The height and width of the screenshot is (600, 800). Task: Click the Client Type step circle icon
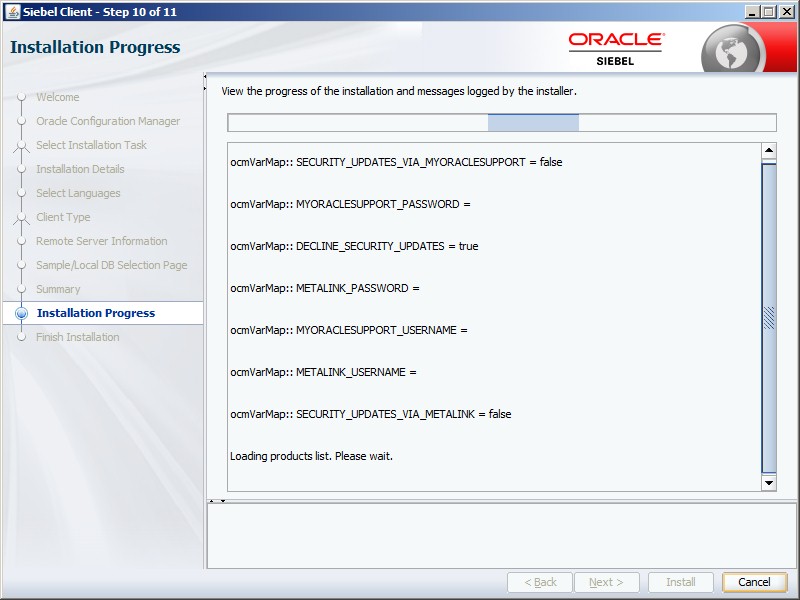point(23,217)
